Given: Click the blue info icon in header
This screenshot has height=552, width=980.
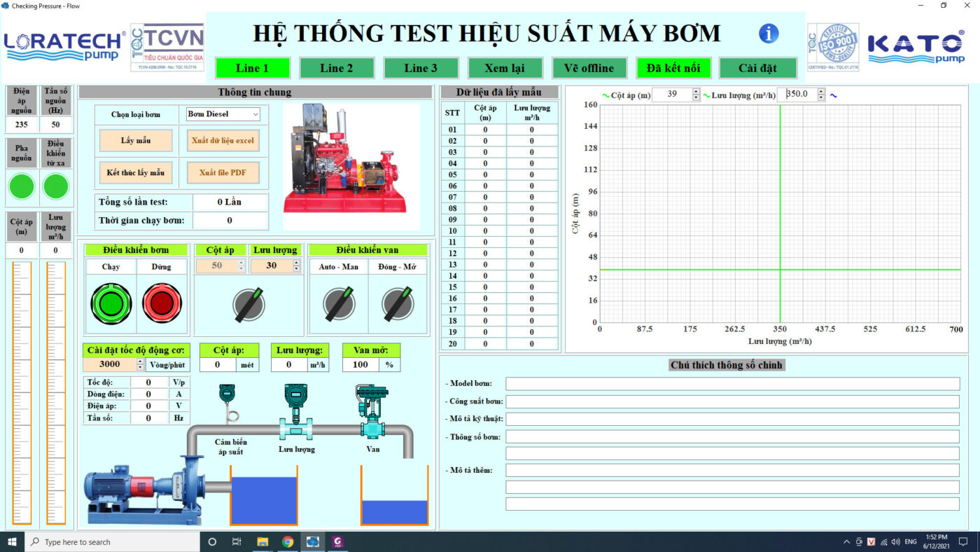Looking at the screenshot, I should [769, 34].
